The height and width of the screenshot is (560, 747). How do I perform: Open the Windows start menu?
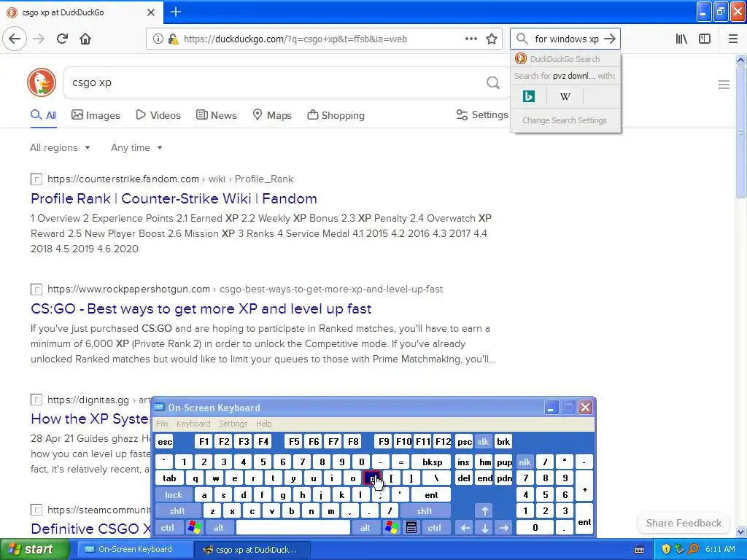[34, 550]
